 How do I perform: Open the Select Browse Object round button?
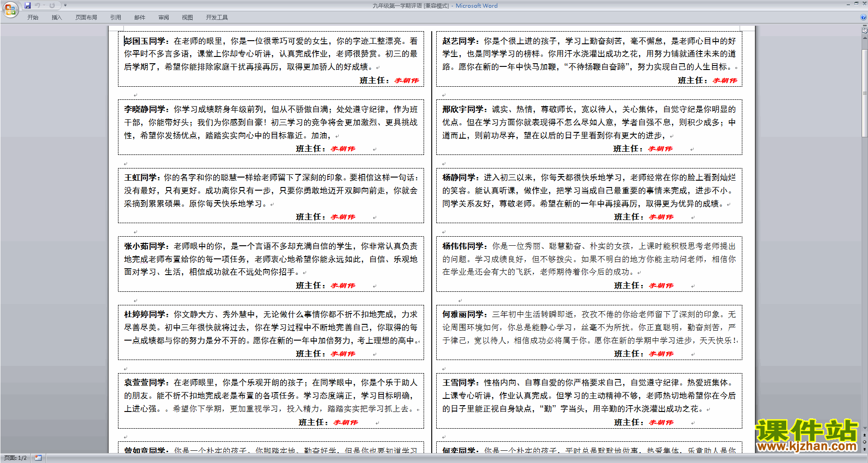pyautogui.click(x=865, y=442)
